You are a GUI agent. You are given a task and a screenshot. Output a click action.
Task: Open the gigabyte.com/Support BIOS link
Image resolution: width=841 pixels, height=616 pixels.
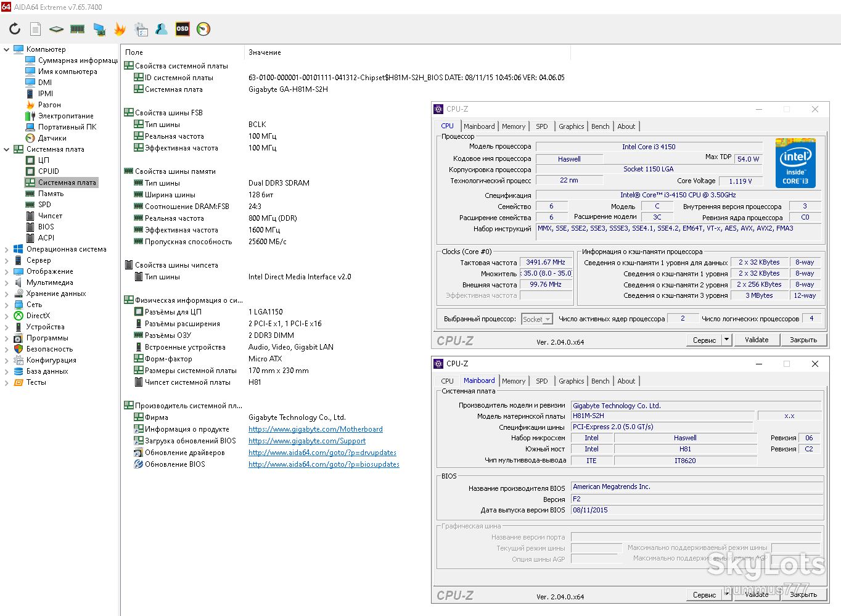point(307,441)
